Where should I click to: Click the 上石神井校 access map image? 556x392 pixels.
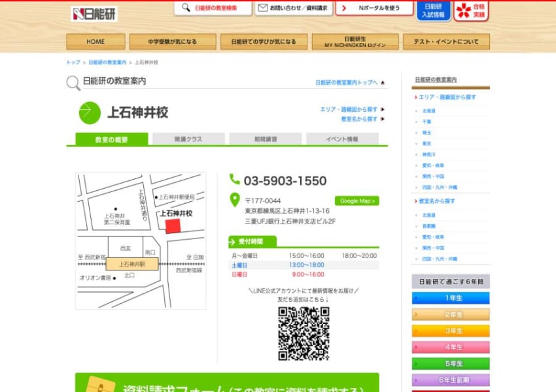[141, 241]
